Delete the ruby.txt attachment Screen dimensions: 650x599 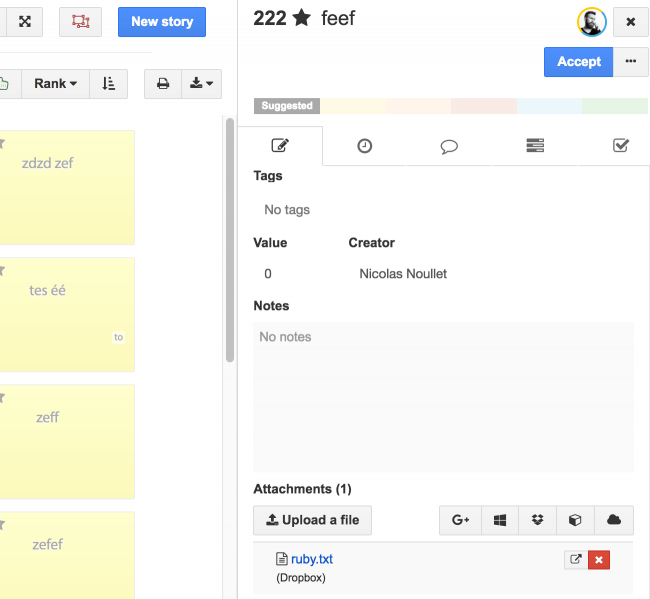click(599, 560)
